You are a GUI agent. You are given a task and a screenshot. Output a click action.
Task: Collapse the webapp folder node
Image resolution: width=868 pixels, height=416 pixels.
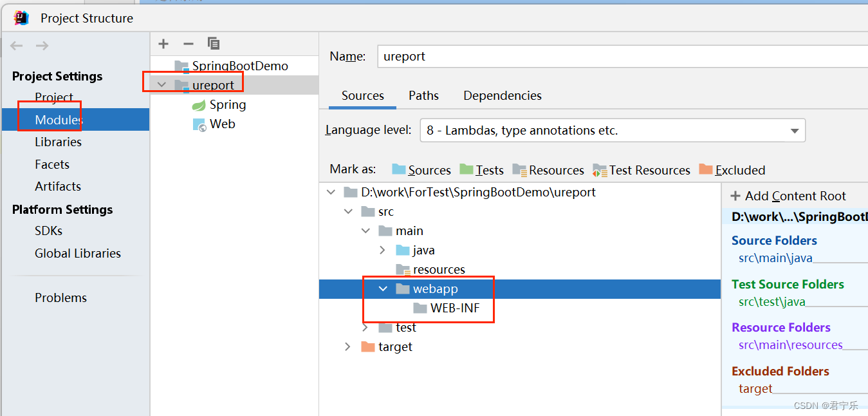pyautogui.click(x=383, y=288)
